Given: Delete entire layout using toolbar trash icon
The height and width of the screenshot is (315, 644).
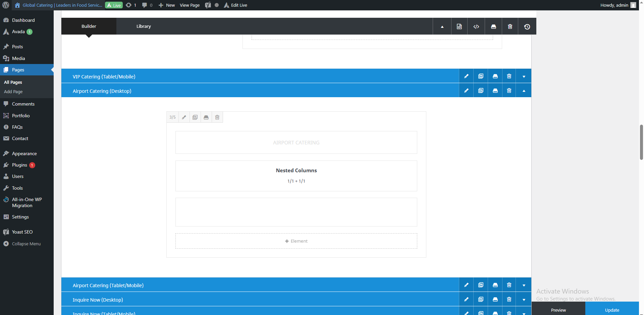Looking at the screenshot, I should [510, 26].
